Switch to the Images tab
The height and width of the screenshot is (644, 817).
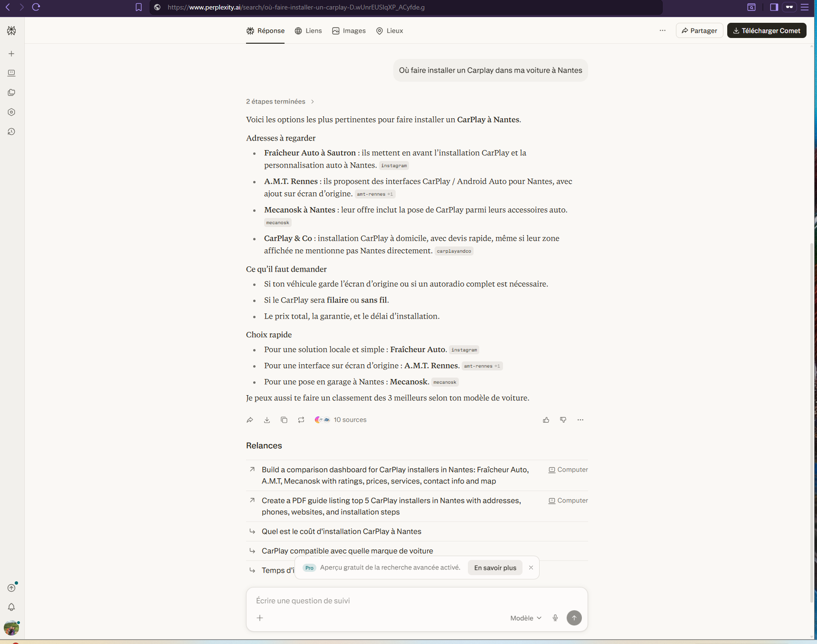tap(349, 31)
